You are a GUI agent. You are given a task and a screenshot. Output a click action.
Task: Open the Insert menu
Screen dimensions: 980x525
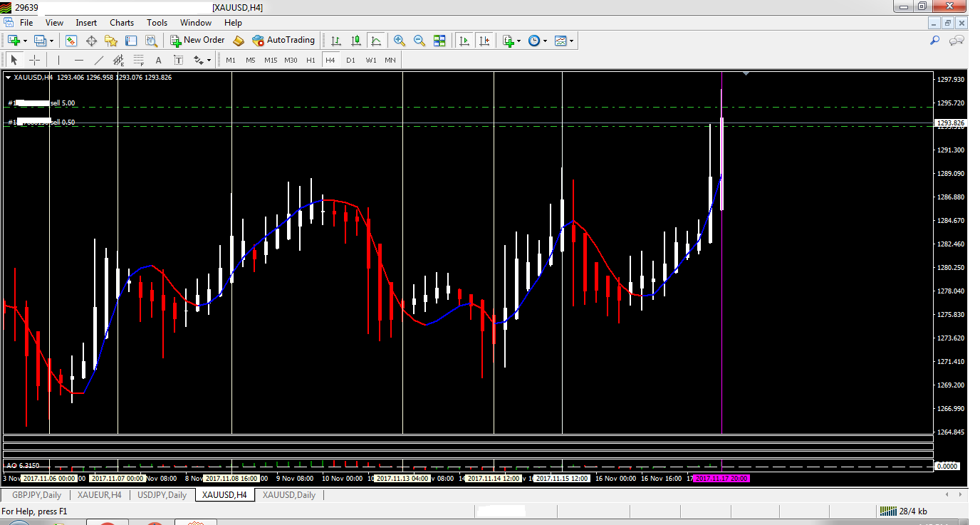click(86, 23)
